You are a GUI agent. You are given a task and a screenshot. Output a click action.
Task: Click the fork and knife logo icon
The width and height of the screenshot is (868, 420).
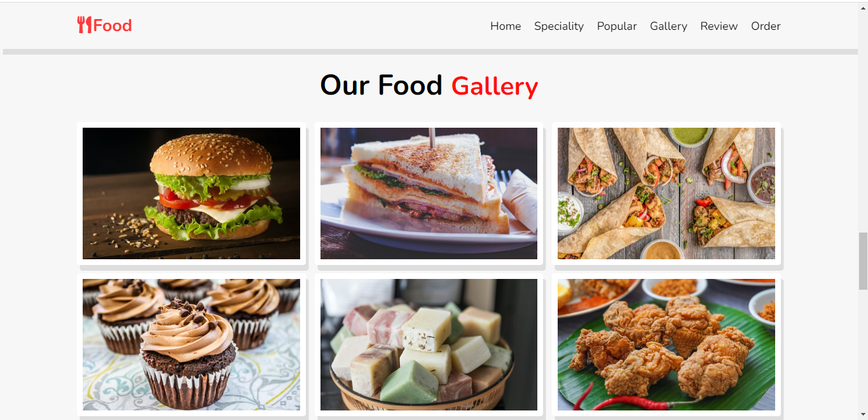85,25
